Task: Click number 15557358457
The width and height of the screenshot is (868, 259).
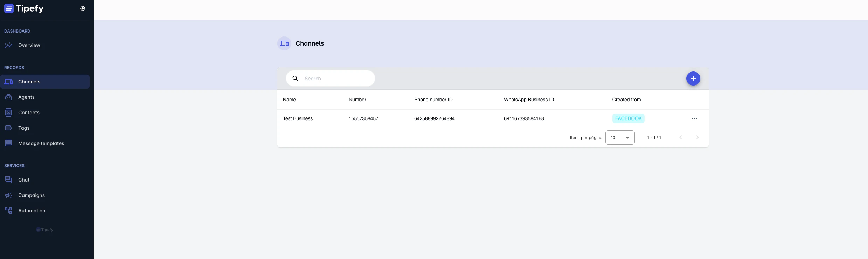Action: click(x=363, y=118)
